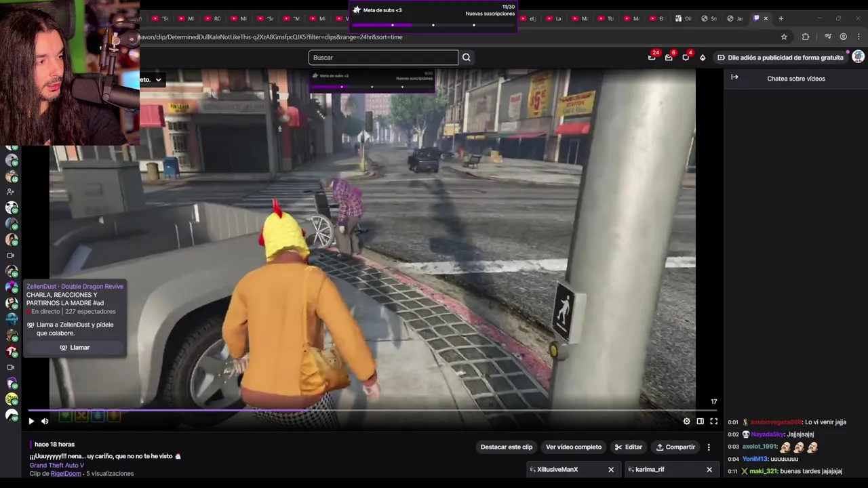Image resolution: width=868 pixels, height=488 pixels.
Task: Click Dile adiós a publicidad button
Action: (x=781, y=58)
